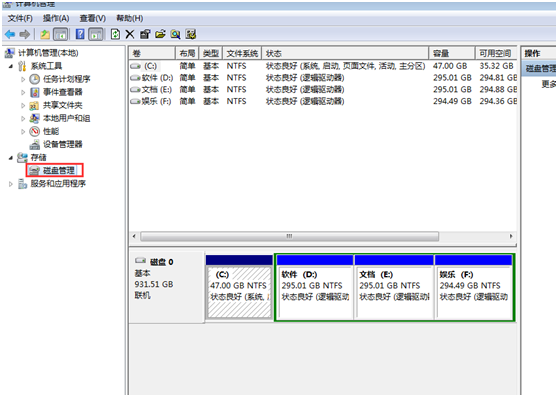Select the 软件 (D:) volume row
Image resolution: width=558 pixels, height=397 pixels.
[323, 78]
